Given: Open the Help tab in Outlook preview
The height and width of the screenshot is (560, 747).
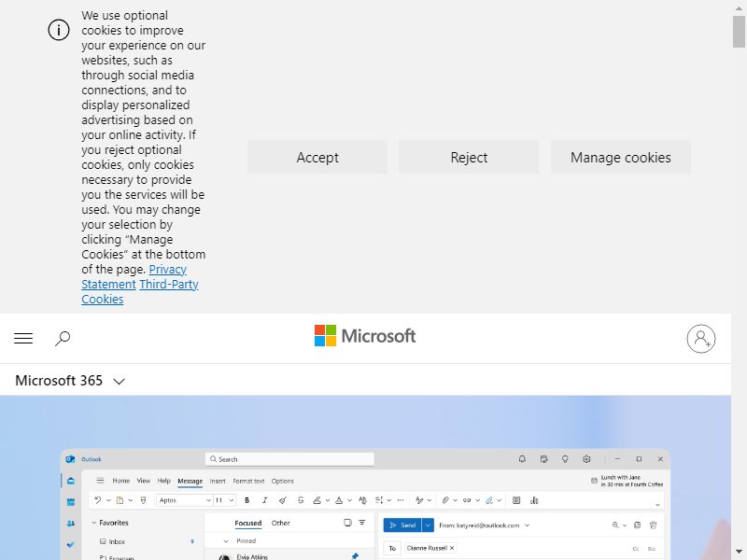Looking at the screenshot, I should [164, 481].
